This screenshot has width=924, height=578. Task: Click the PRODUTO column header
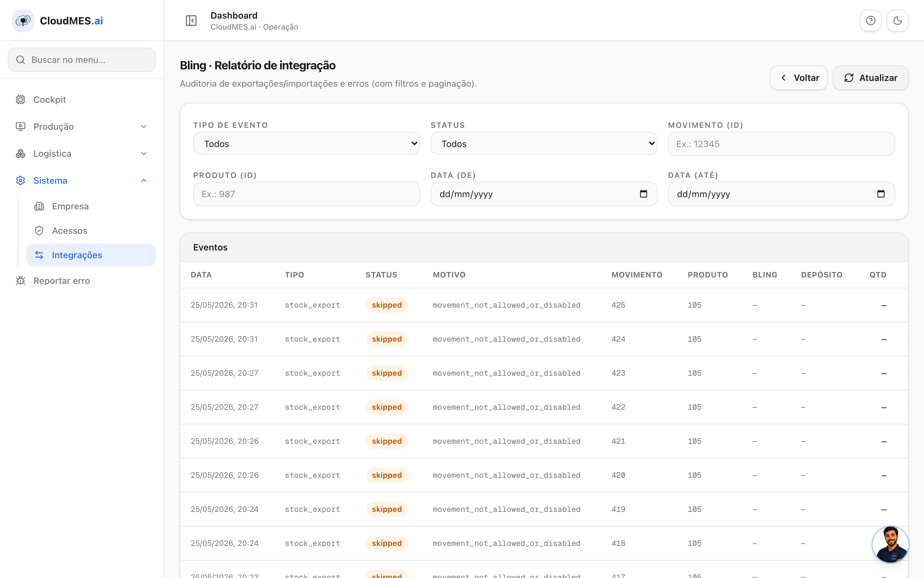707,275
